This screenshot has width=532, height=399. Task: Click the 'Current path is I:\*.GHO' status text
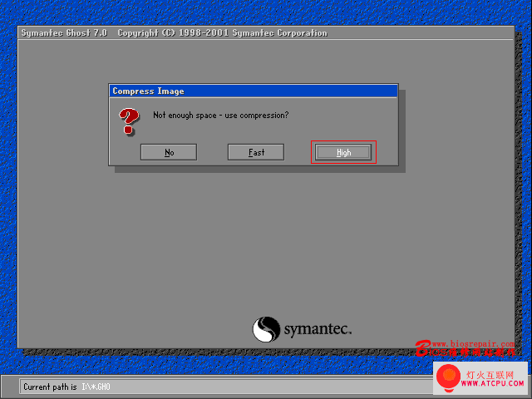(66, 387)
